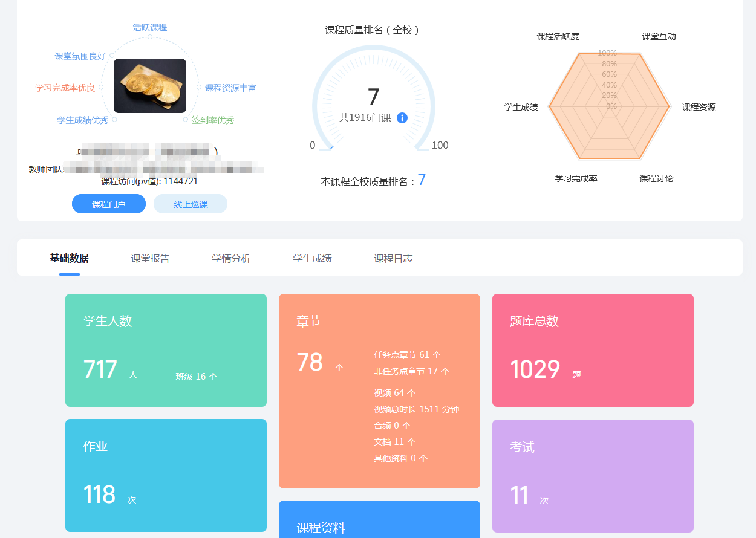Click the 其他资料 0 个 line
The height and width of the screenshot is (538, 756).
(401, 458)
